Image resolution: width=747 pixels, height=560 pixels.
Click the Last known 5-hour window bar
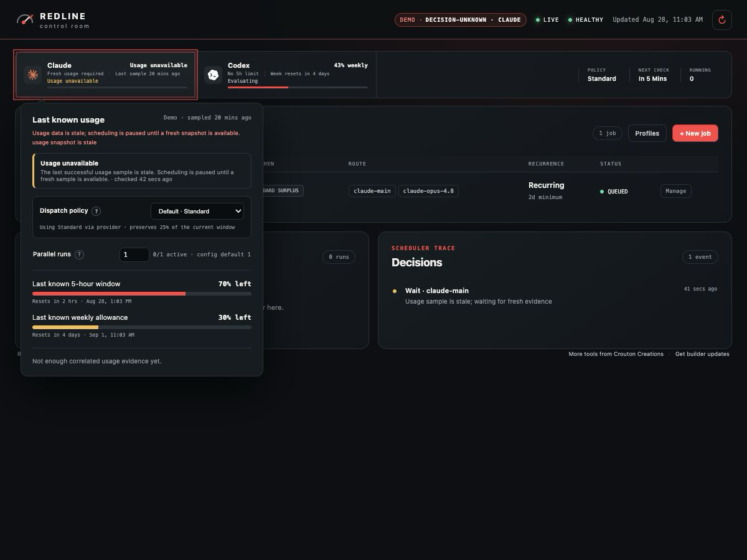pos(142,293)
